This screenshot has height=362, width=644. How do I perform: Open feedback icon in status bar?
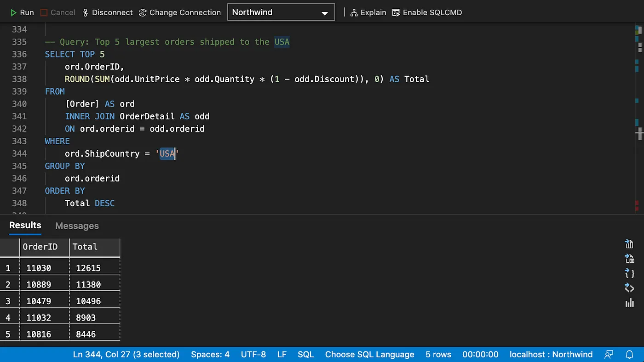(609, 354)
